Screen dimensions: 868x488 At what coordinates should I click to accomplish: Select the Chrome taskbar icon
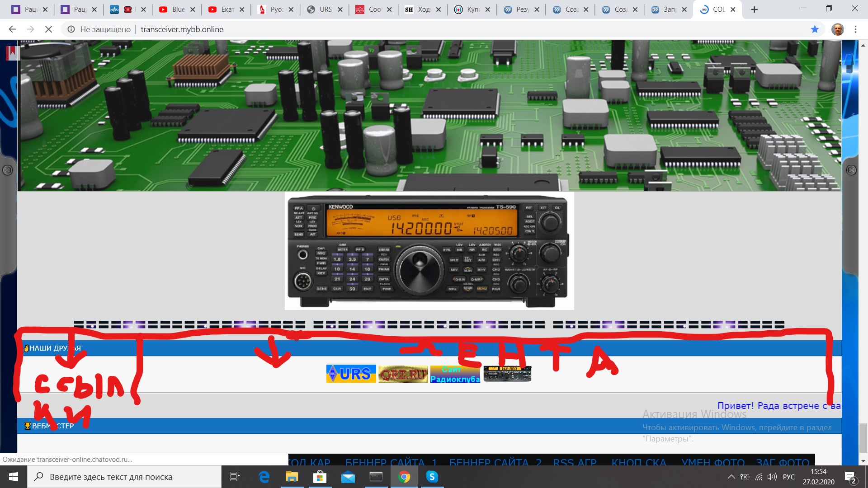[x=404, y=477]
